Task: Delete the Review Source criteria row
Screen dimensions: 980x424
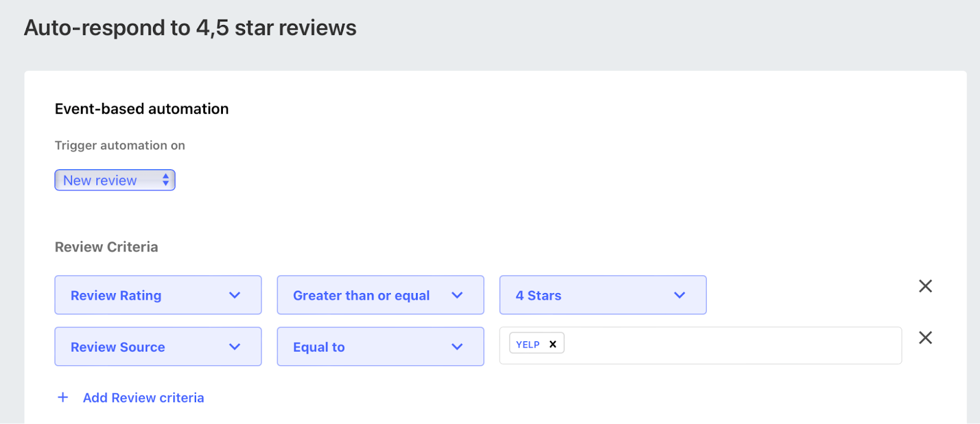Action: coord(925,337)
